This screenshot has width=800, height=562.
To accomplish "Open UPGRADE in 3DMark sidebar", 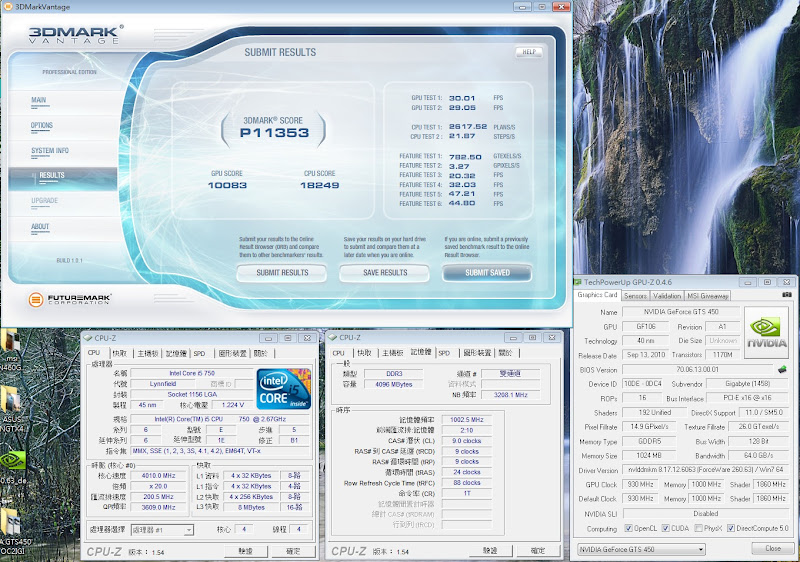I will [x=44, y=201].
